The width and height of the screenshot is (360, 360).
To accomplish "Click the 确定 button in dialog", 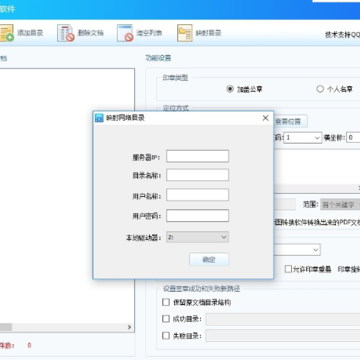I will tap(209, 260).
